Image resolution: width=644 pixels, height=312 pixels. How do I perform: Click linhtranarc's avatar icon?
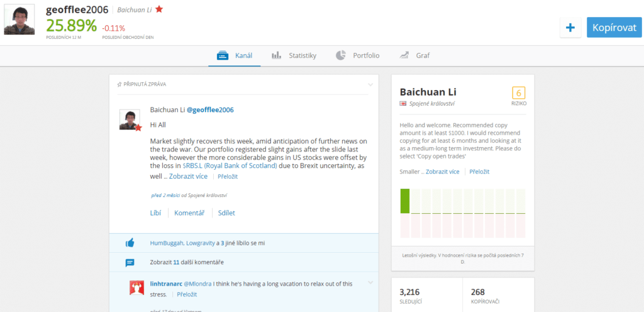(x=136, y=288)
